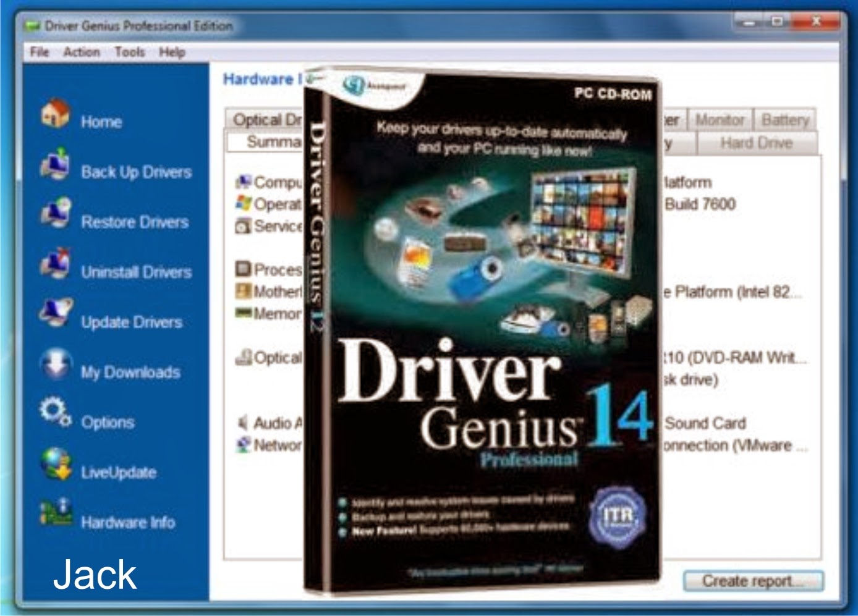The image size is (858, 616).
Task: Open Back Up Drivers in the sidebar
Action: (136, 172)
